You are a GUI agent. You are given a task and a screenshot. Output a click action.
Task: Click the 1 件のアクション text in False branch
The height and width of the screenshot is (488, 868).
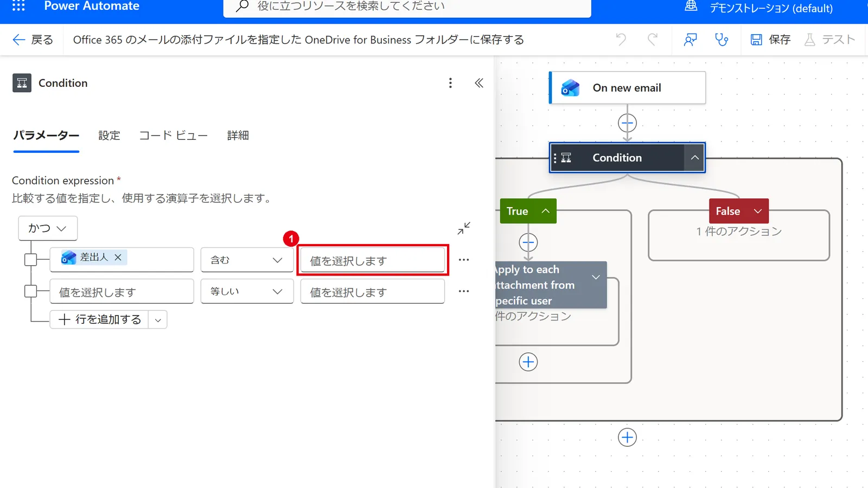click(x=739, y=232)
